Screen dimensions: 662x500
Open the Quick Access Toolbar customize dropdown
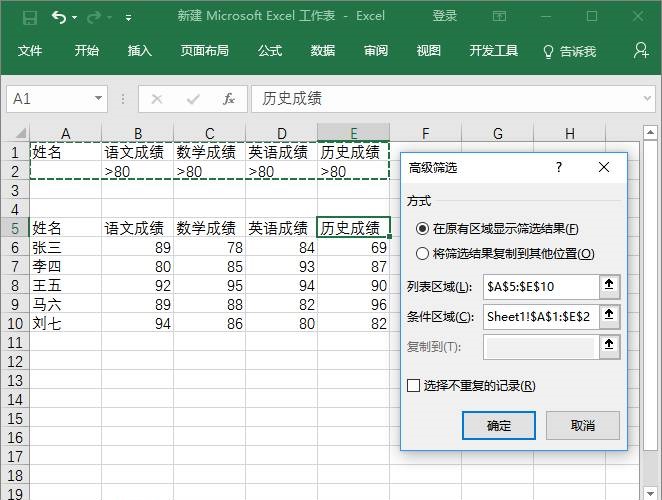tap(128, 18)
